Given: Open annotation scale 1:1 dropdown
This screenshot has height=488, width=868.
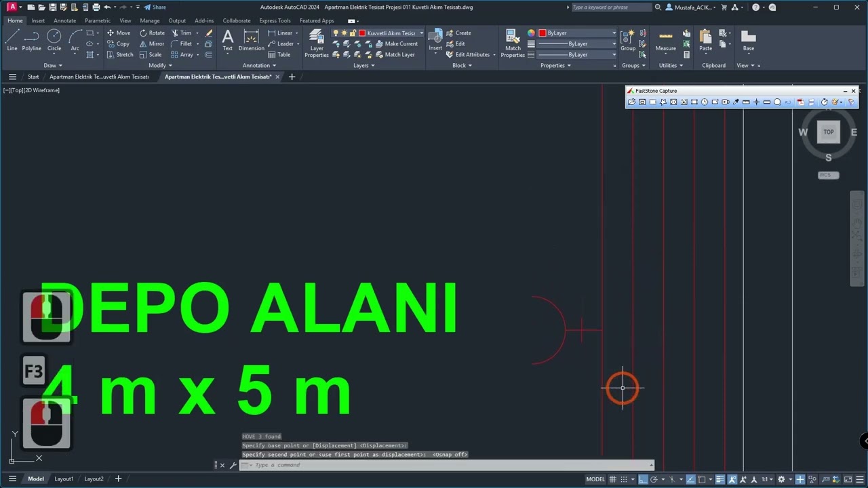Looking at the screenshot, I should click(767, 479).
